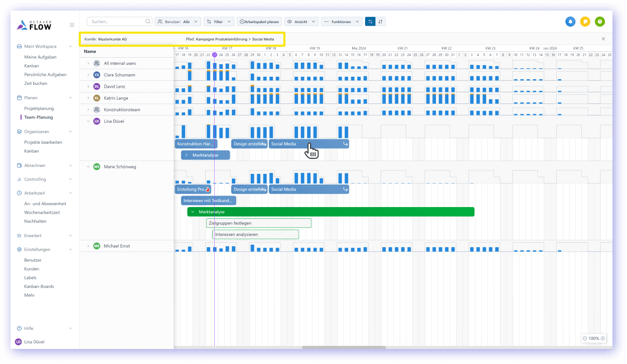
Task: Click the horizontal scrollbar at the bottom
Action: coord(344,347)
